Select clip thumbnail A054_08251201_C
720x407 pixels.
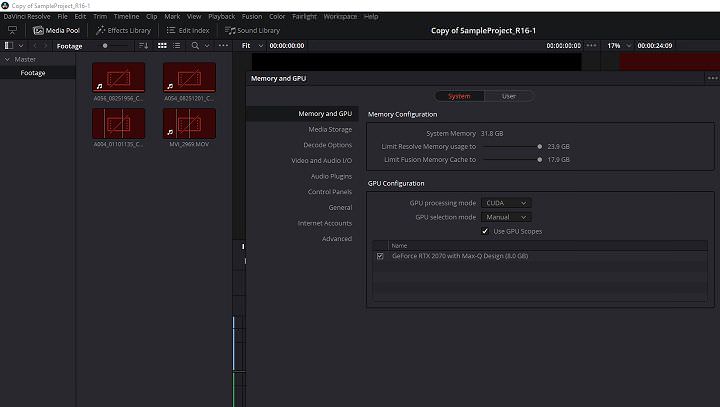point(189,77)
